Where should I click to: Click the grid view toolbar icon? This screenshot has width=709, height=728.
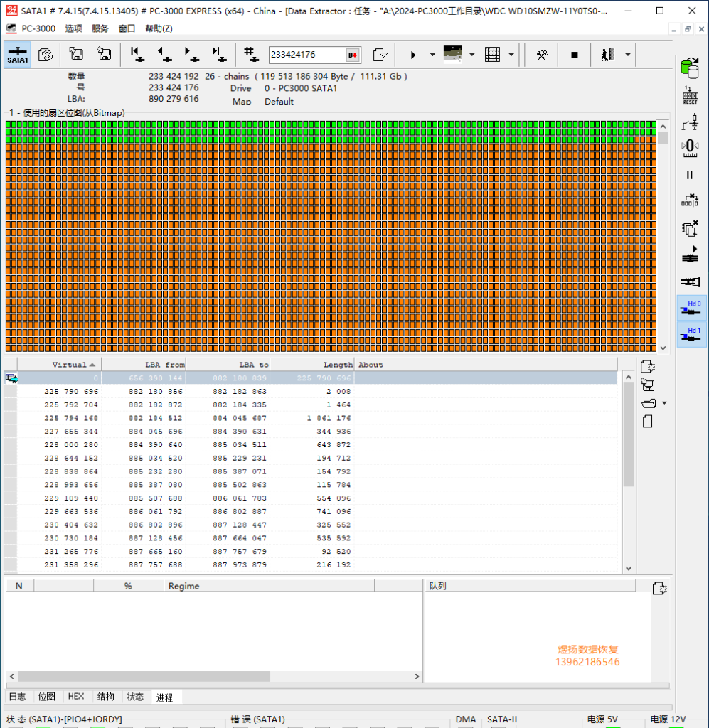pos(492,55)
